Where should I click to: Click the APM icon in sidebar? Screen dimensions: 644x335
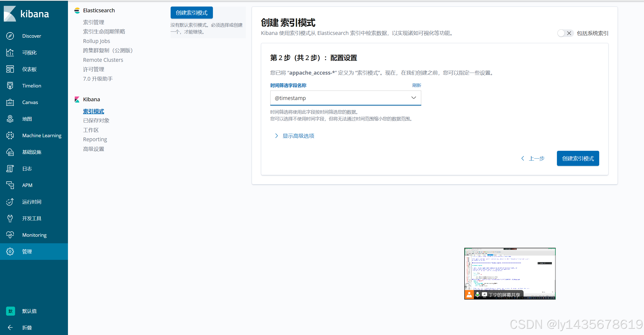click(x=10, y=185)
